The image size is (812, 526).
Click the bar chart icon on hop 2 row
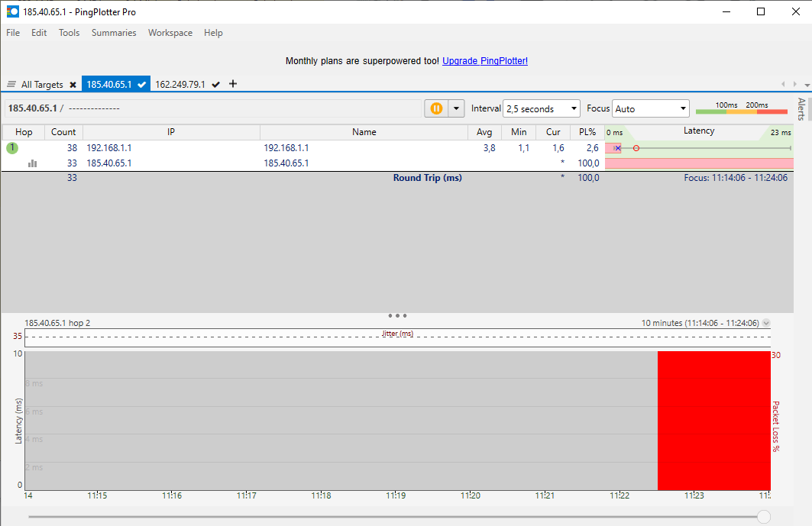pos(33,163)
